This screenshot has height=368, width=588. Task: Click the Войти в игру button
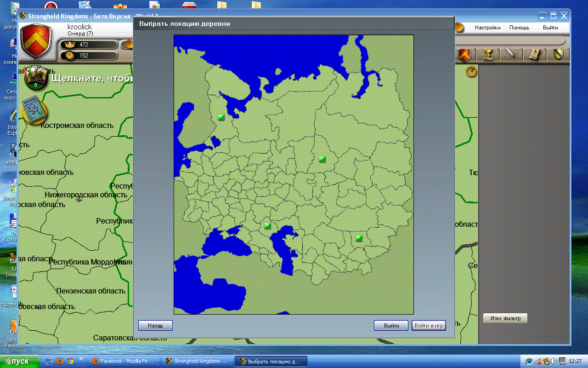[429, 325]
